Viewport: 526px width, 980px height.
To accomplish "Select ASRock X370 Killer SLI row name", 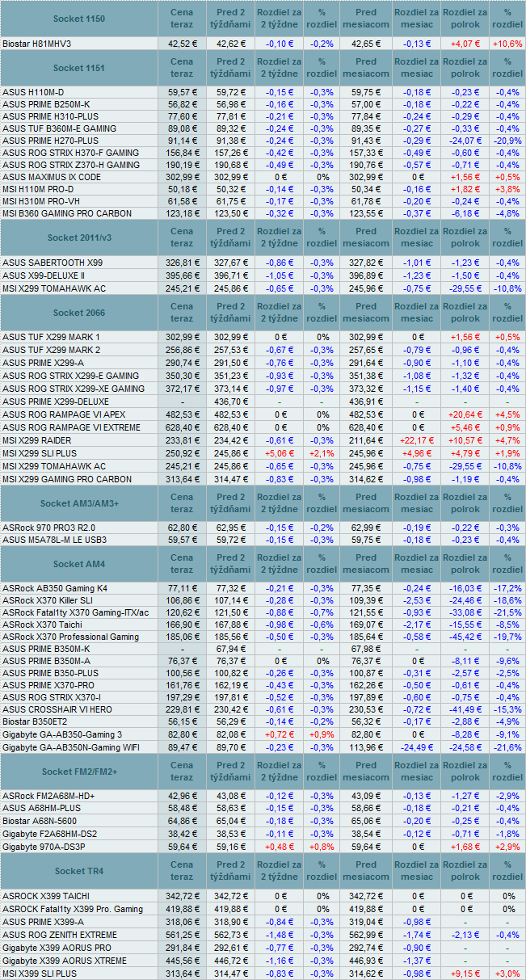I will 48,600.
